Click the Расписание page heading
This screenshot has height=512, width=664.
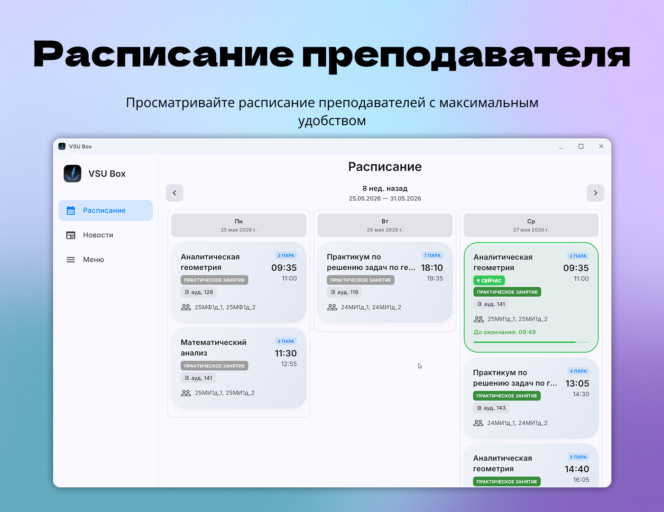tap(385, 167)
